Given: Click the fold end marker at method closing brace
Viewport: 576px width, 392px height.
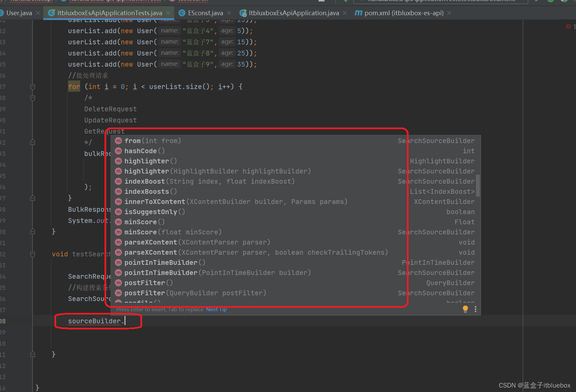Looking at the screenshot, I should click(x=33, y=232).
